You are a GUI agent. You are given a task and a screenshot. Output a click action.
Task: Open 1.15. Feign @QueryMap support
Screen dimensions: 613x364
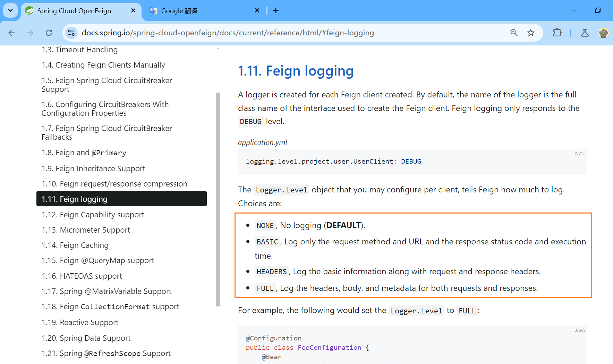pyautogui.click(x=98, y=260)
